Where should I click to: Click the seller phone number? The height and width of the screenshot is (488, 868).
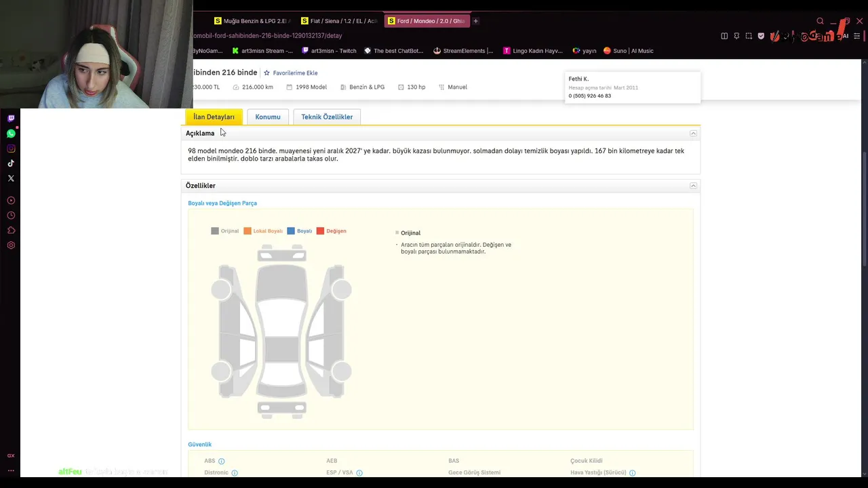(x=590, y=96)
